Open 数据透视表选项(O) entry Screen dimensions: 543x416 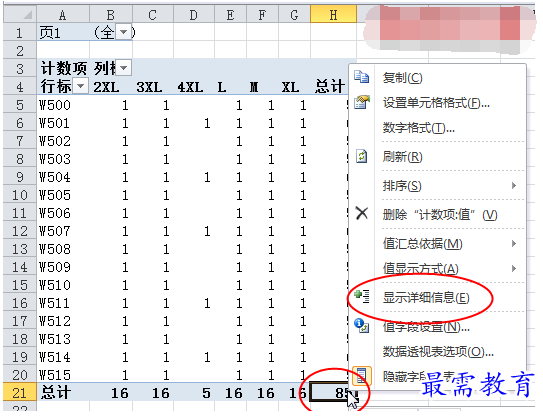point(438,352)
